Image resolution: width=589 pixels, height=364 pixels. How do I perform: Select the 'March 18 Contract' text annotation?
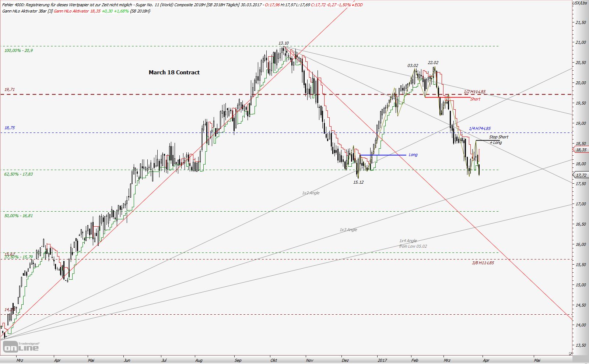coord(174,73)
